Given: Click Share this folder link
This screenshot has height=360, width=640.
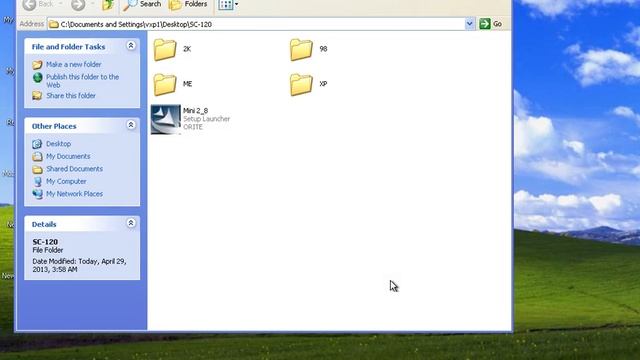Looking at the screenshot, I should point(71,96).
